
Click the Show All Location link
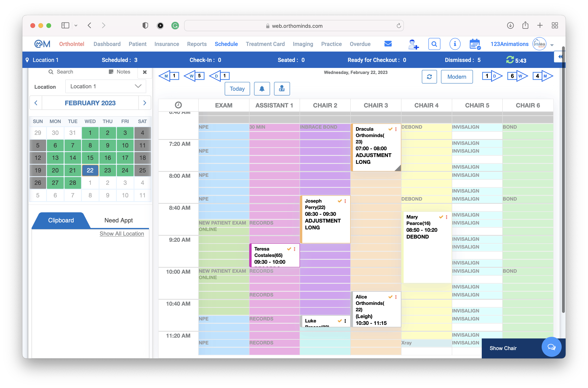click(x=122, y=234)
